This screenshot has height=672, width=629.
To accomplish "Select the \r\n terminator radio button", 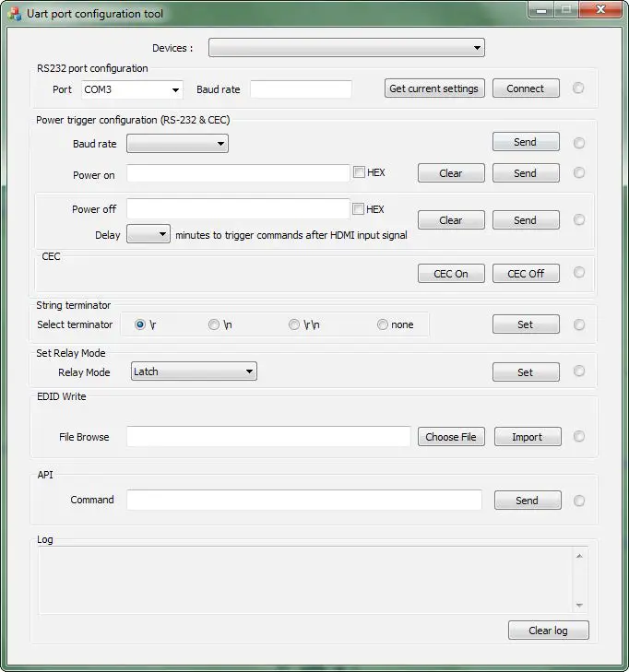I will click(x=293, y=324).
